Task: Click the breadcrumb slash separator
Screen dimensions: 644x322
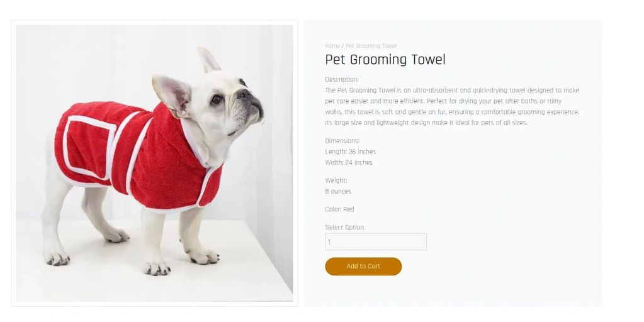Action: point(343,46)
